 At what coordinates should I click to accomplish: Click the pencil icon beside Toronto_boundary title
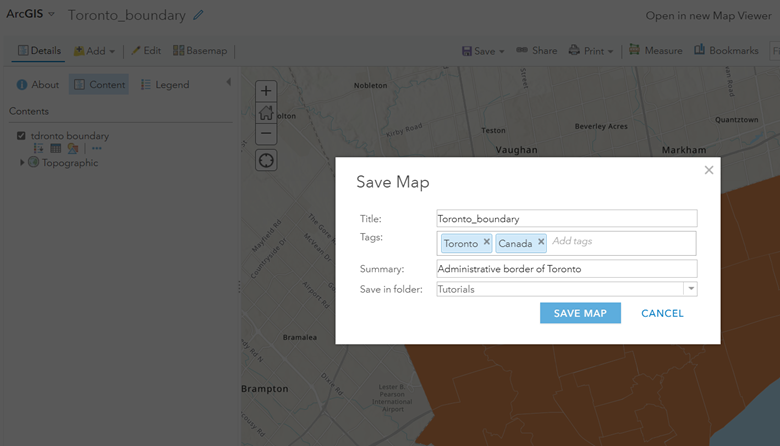198,15
